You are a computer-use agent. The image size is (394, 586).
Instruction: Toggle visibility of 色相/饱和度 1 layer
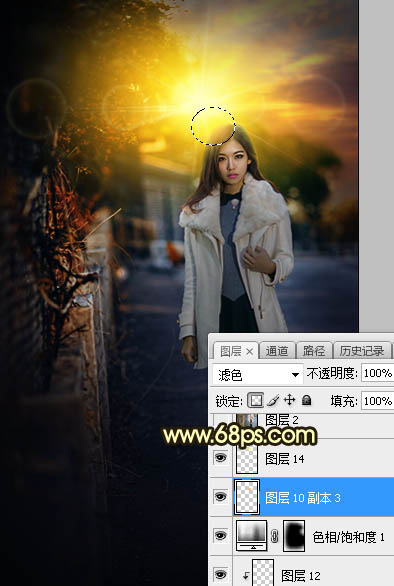[x=221, y=536]
